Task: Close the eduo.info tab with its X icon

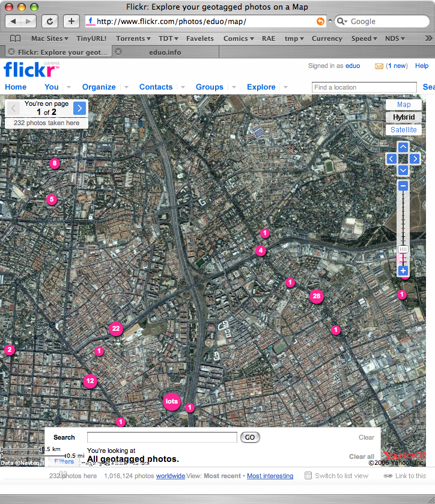Action: click(x=118, y=52)
